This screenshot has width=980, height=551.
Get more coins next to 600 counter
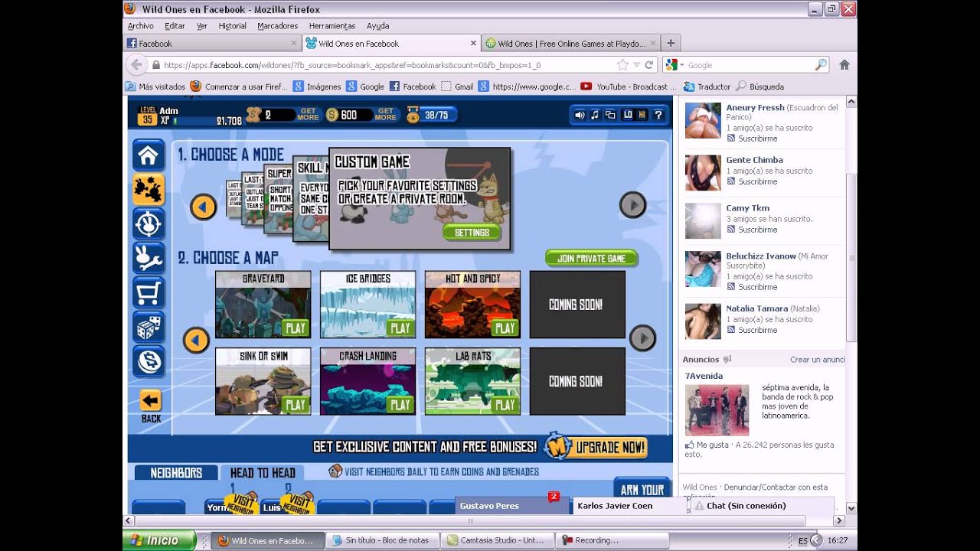tap(386, 115)
